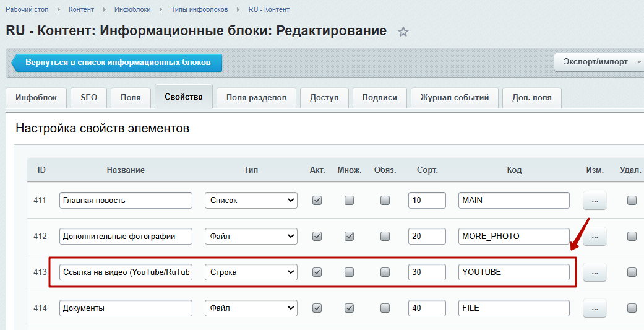Open edit dialog for YOUTUBE property

click(x=595, y=272)
